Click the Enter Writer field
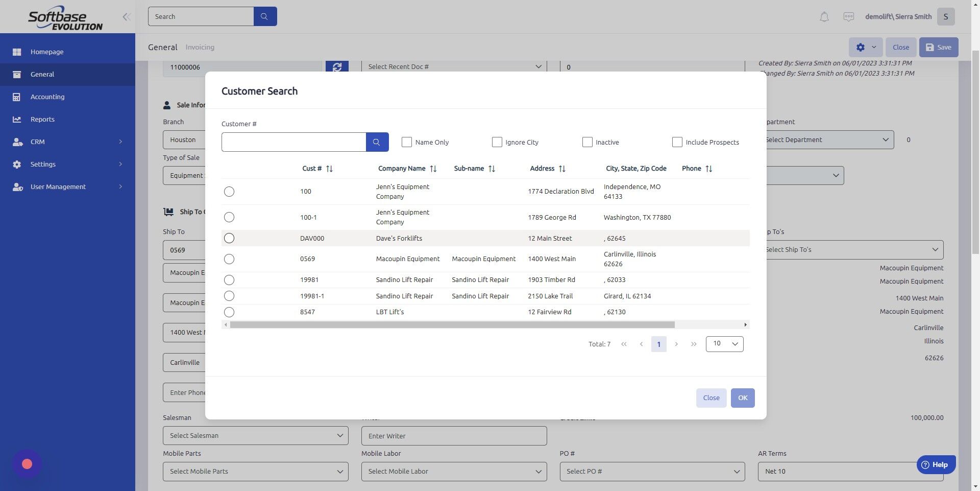Viewport: 980px width, 491px height. pyautogui.click(x=454, y=436)
